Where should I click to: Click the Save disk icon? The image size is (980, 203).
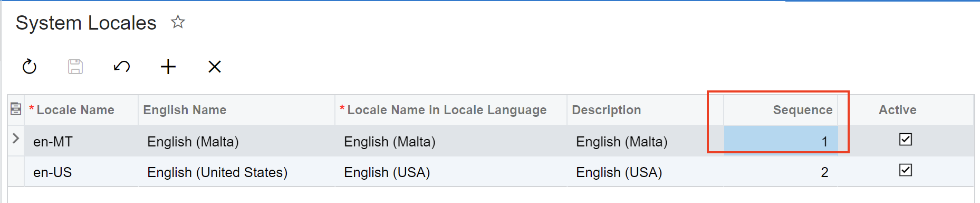[75, 67]
